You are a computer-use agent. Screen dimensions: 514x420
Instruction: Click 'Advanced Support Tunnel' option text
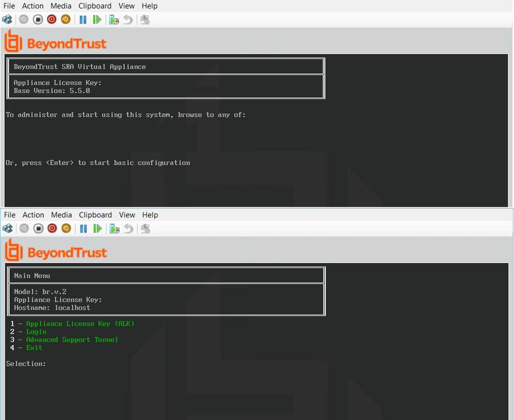(72, 340)
